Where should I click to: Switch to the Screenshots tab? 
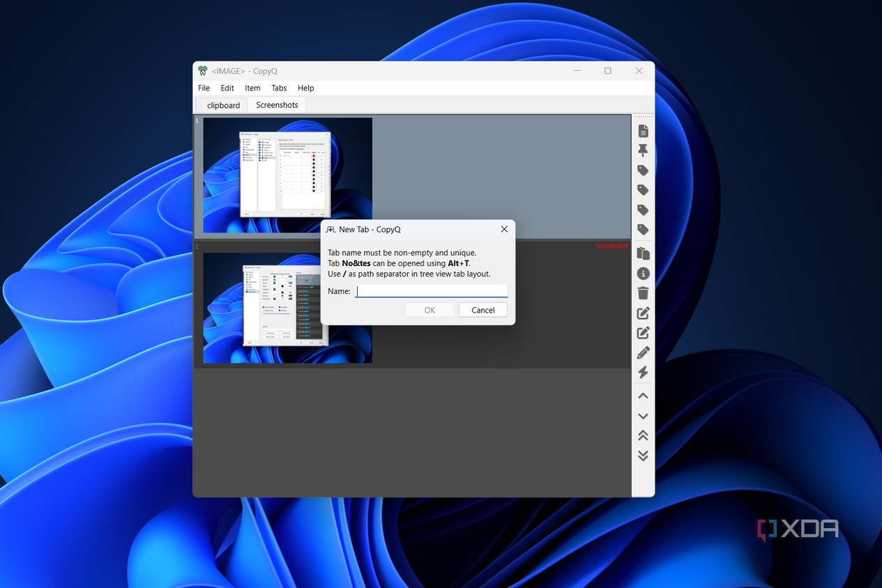point(277,105)
